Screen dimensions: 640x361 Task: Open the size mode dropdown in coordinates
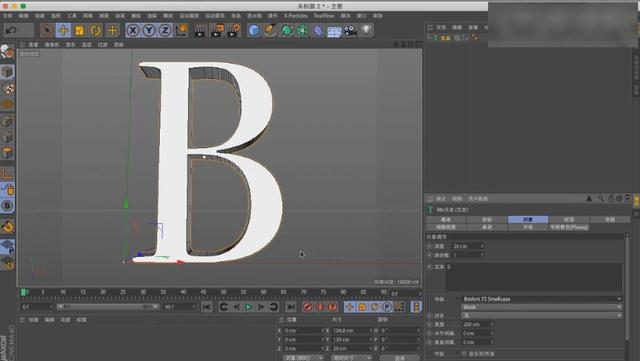pos(351,358)
